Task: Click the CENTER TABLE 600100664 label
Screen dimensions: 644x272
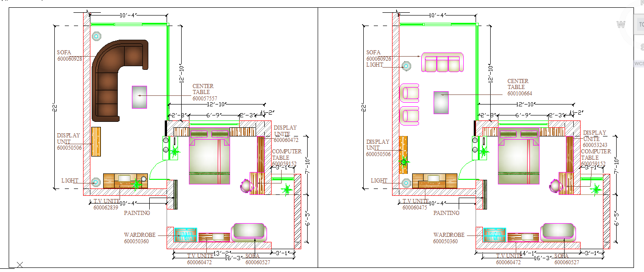Action: click(x=519, y=87)
